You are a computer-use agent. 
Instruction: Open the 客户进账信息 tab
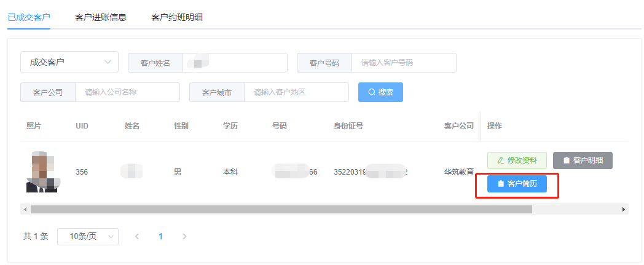click(101, 17)
